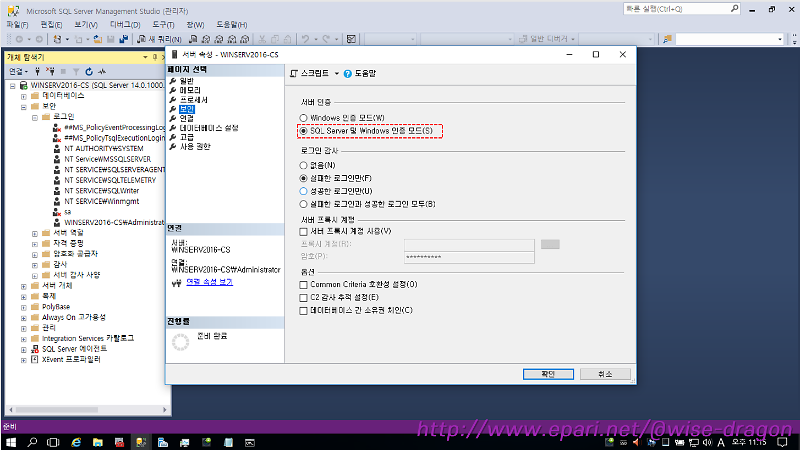Viewport: 800px width, 450px height.
Task: Enable server proxy account (V) checkbox
Action: [304, 232]
